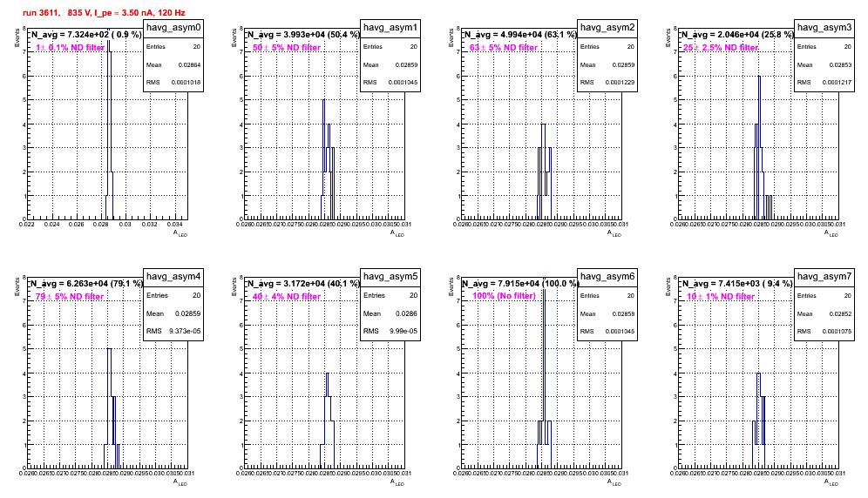868x498 pixels.
Task: Select the havg_asym7 stats box title
Action: [824, 276]
